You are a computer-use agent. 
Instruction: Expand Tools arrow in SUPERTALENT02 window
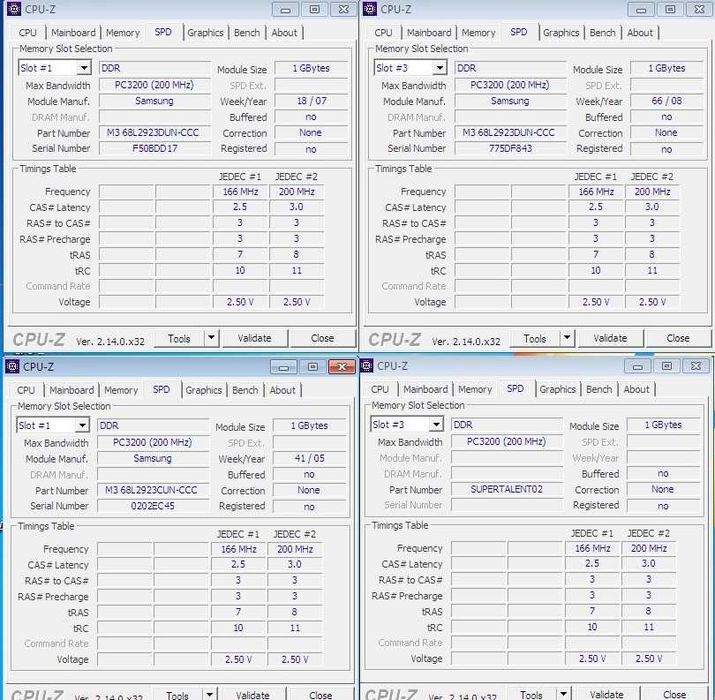pyautogui.click(x=564, y=694)
